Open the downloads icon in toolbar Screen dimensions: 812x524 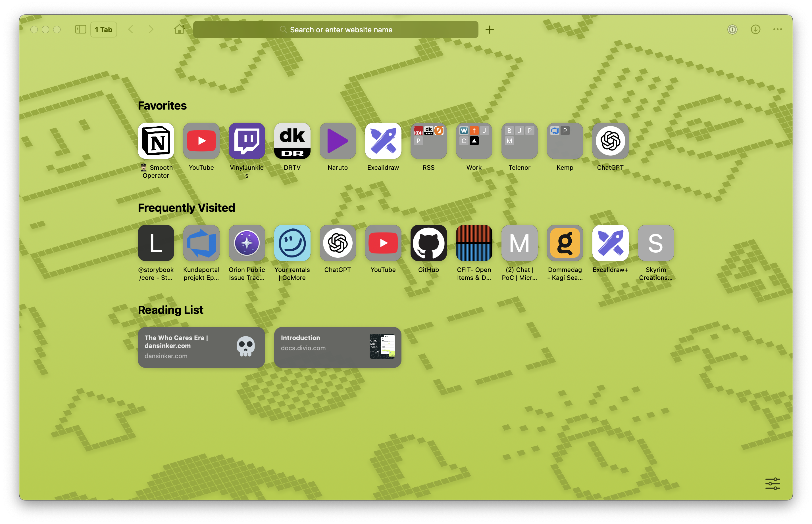(x=755, y=30)
